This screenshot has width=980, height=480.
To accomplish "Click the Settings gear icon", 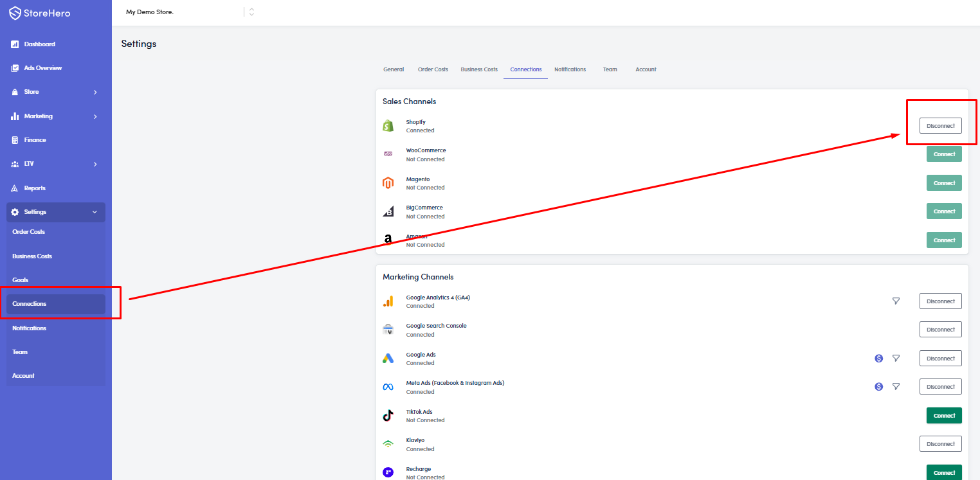I will 15,212.
